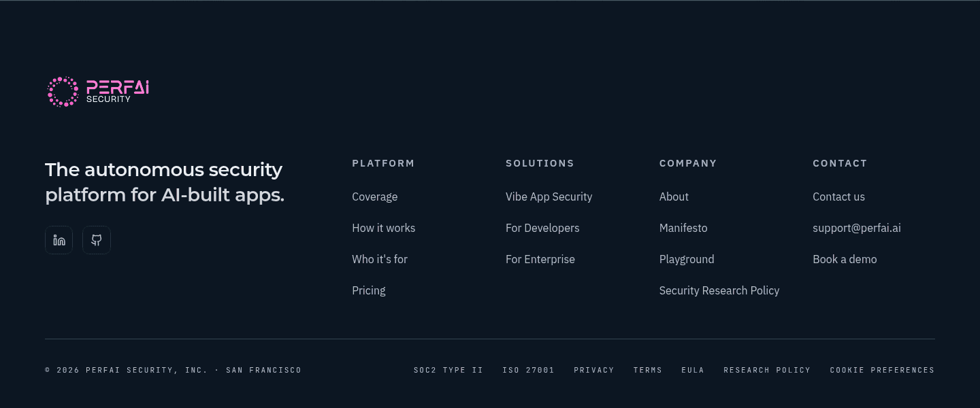Image resolution: width=980 pixels, height=408 pixels.
Task: Open Security Research Policy under Company
Action: click(719, 290)
